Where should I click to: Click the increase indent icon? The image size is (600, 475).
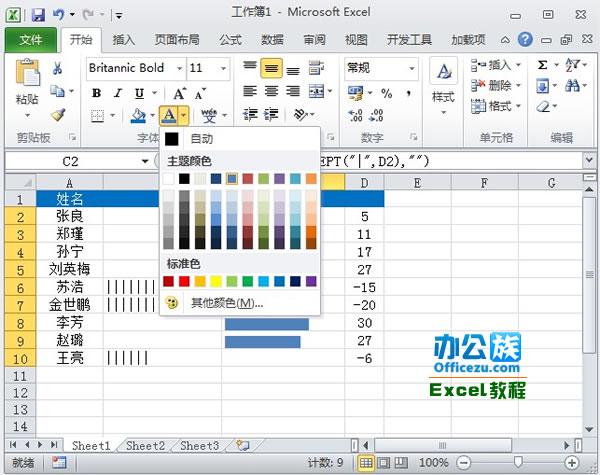tap(271, 114)
